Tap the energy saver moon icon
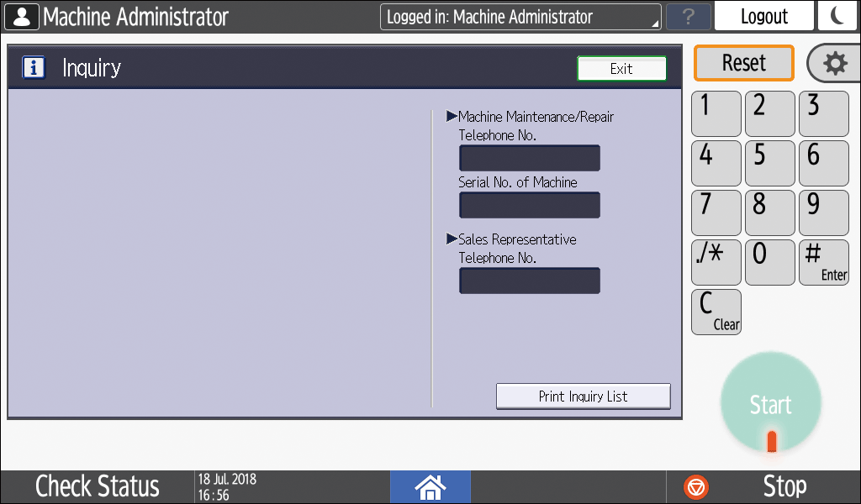Screen dimensions: 861x504 coord(836,16)
